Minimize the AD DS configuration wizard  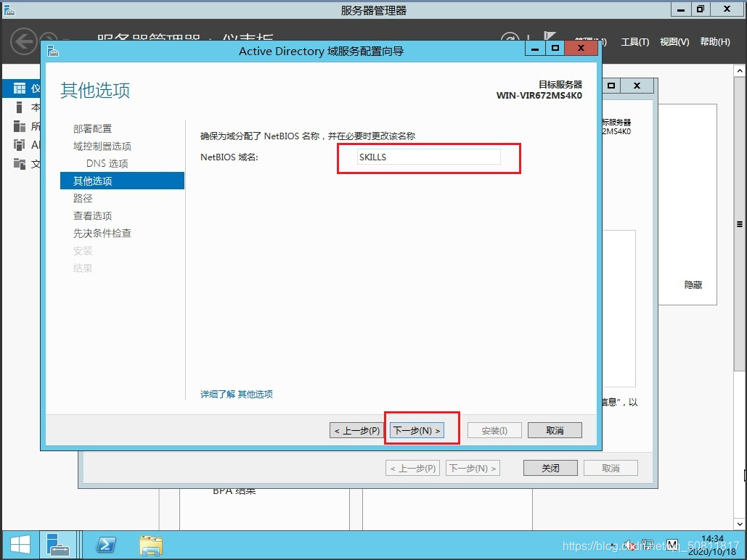tap(535, 49)
